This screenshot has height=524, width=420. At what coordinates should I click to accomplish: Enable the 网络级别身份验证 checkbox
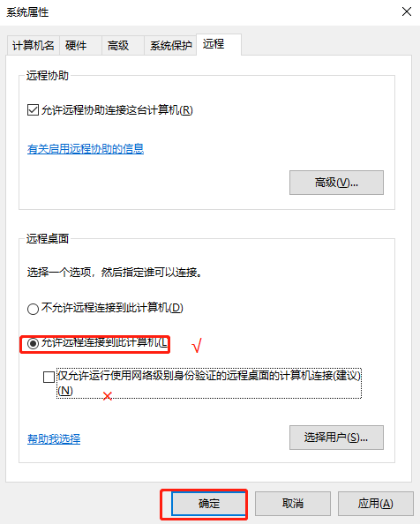point(49,377)
